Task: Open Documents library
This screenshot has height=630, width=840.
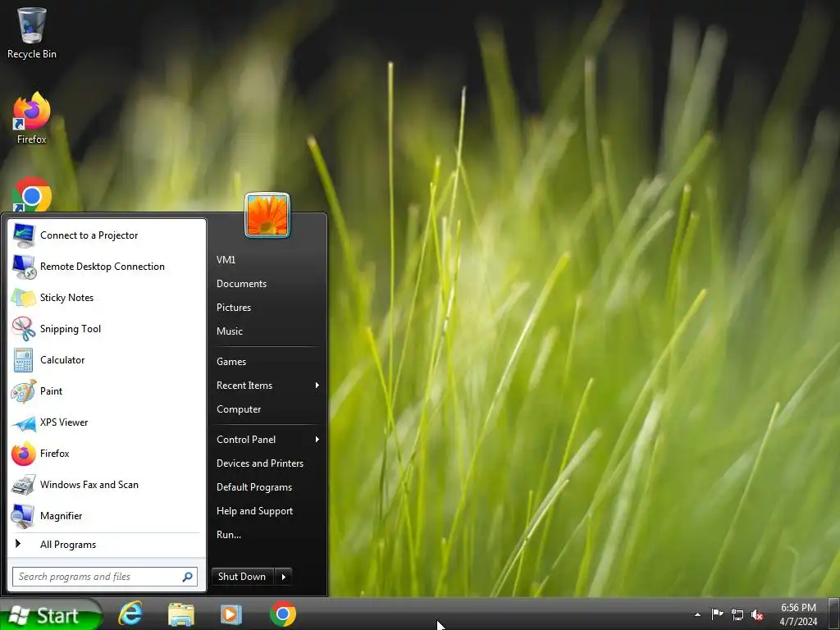Action: pos(241,284)
